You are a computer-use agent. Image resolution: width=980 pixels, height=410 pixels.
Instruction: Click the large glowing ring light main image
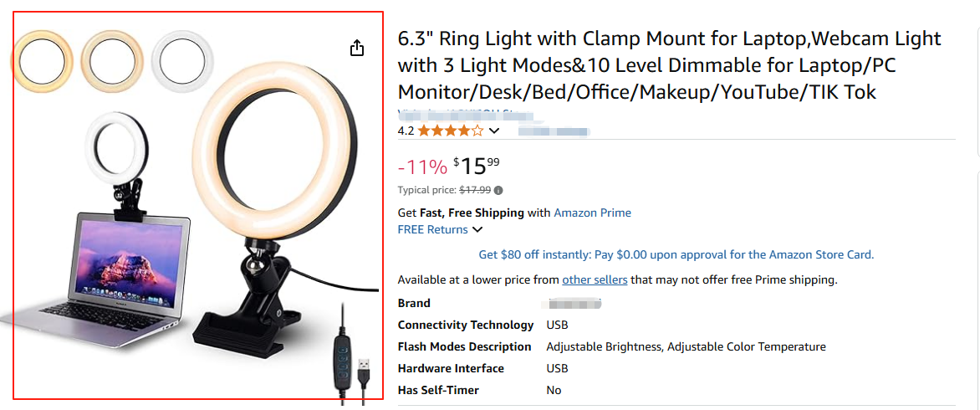tap(274, 141)
